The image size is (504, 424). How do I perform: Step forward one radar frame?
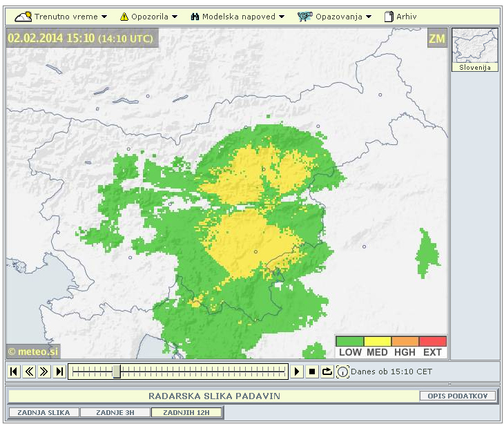[44, 372]
